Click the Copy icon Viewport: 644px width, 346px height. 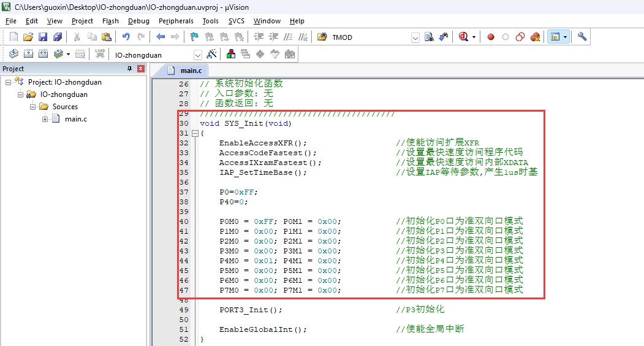92,37
